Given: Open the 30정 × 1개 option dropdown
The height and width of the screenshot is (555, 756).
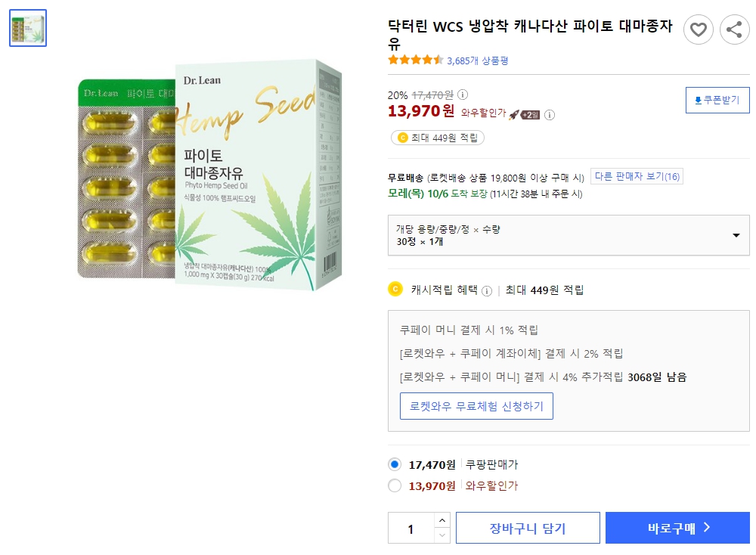Looking at the screenshot, I should point(735,235).
